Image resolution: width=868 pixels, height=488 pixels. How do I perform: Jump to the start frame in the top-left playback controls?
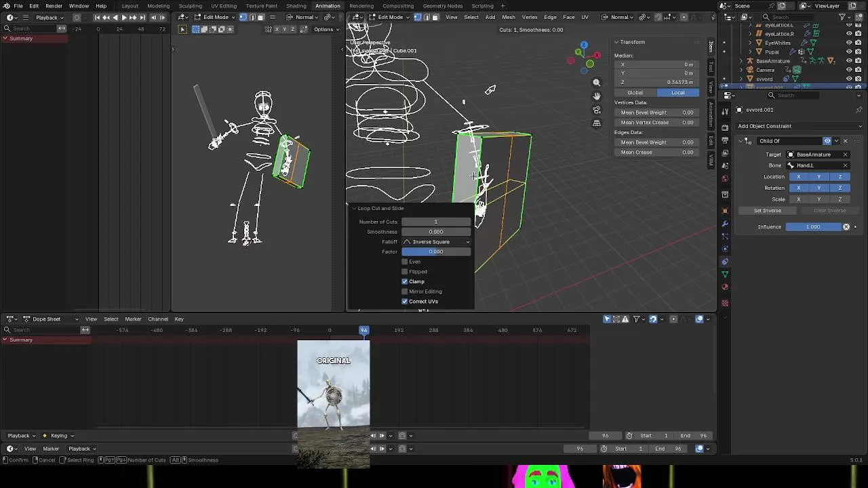pyautogui.click(x=98, y=17)
